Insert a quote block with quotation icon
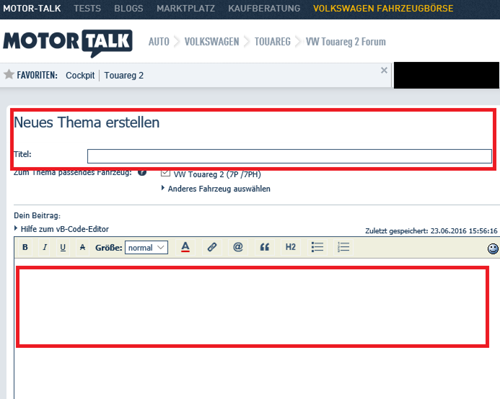The width and height of the screenshot is (500, 399). (x=264, y=247)
